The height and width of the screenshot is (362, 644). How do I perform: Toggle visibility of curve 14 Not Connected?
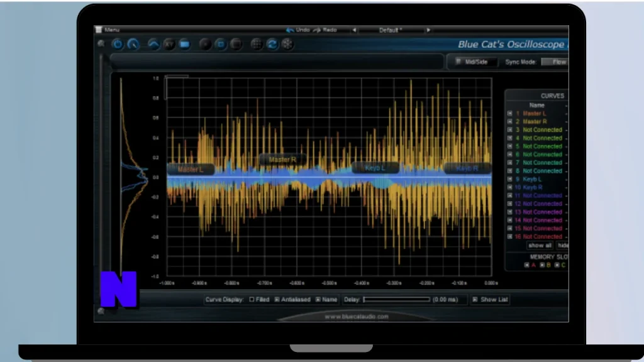tap(509, 220)
